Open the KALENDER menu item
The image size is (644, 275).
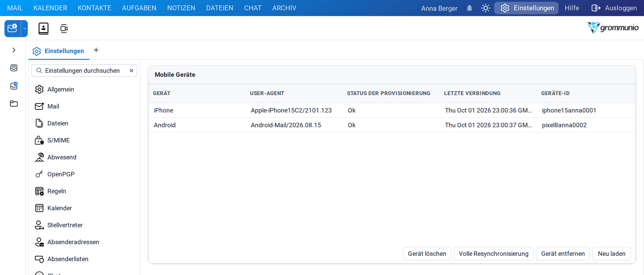click(x=50, y=8)
